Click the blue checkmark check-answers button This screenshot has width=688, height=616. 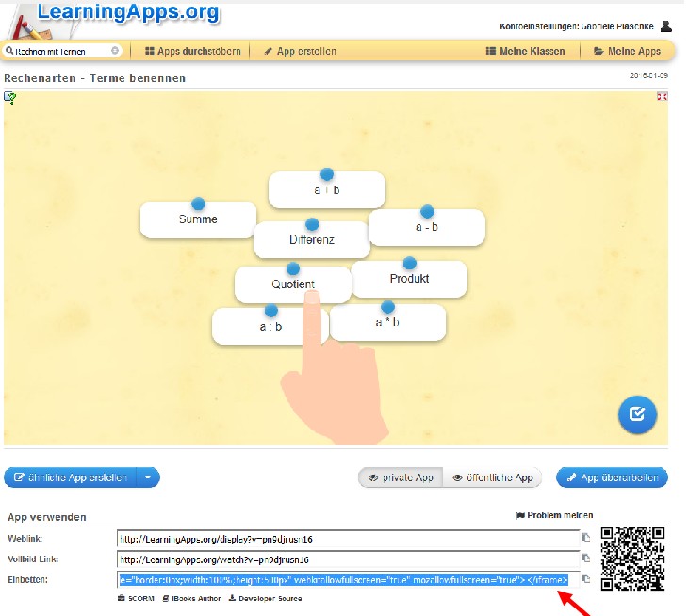(x=637, y=413)
